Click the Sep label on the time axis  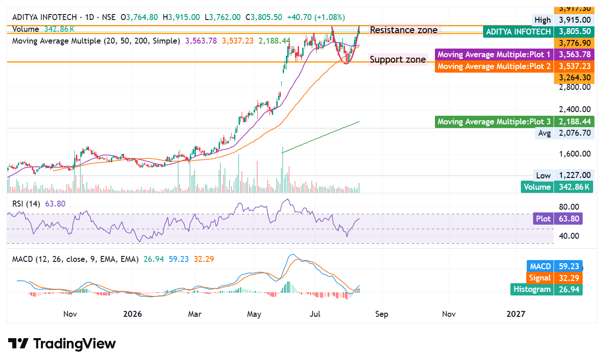coord(382,314)
